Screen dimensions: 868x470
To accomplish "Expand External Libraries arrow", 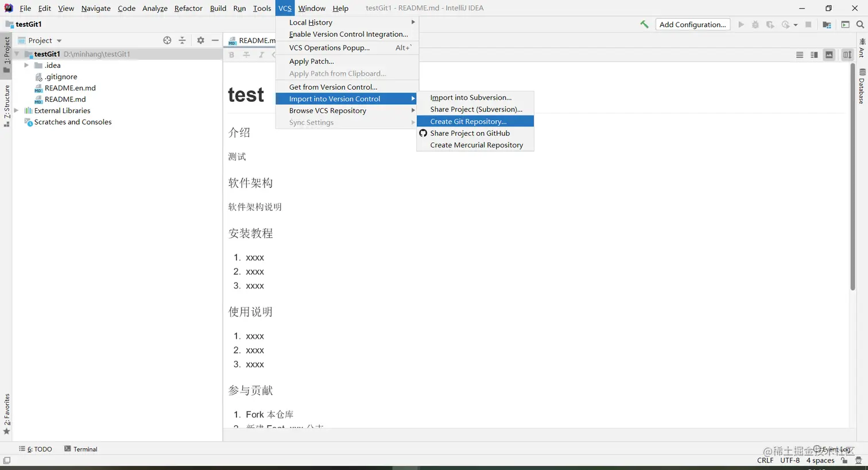I will (x=17, y=110).
